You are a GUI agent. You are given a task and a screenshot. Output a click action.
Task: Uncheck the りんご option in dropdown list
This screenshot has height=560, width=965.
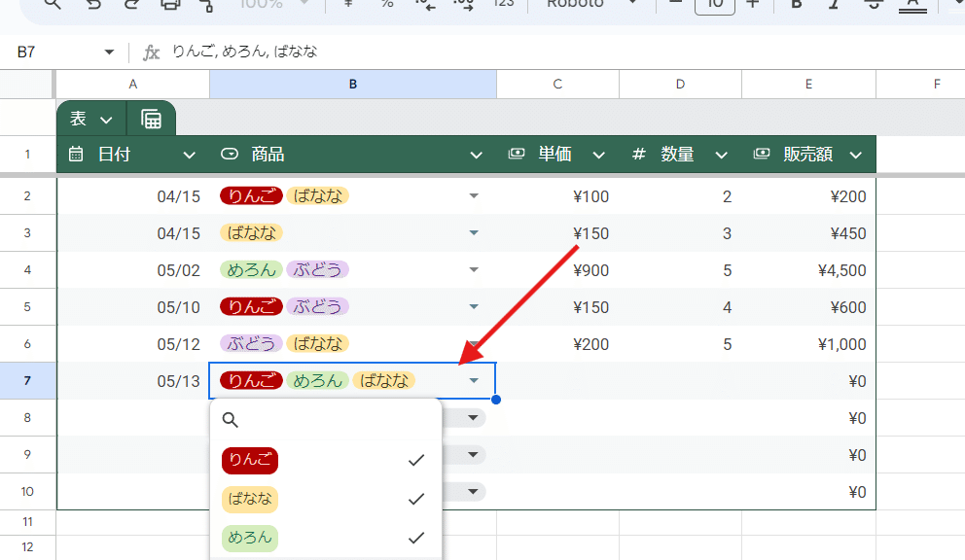tap(326, 460)
